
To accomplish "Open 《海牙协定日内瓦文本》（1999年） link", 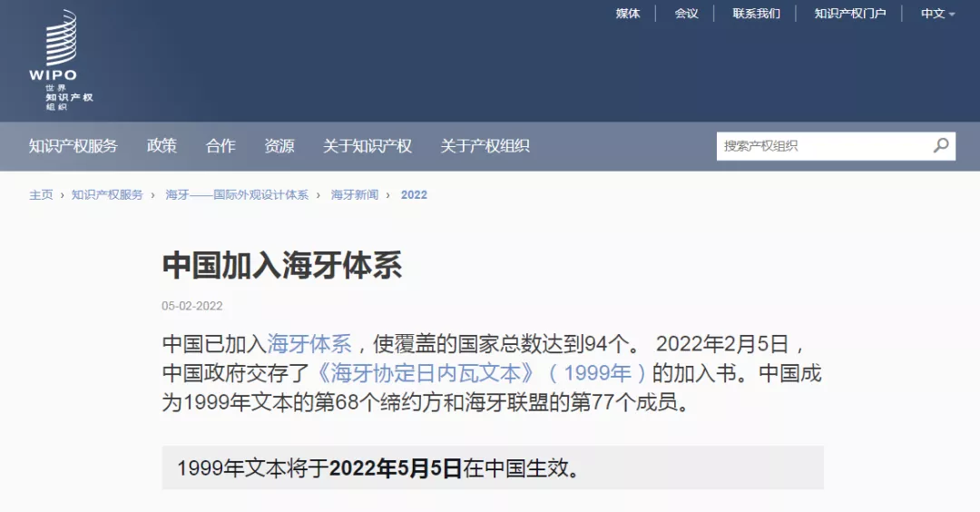I will pos(481,373).
